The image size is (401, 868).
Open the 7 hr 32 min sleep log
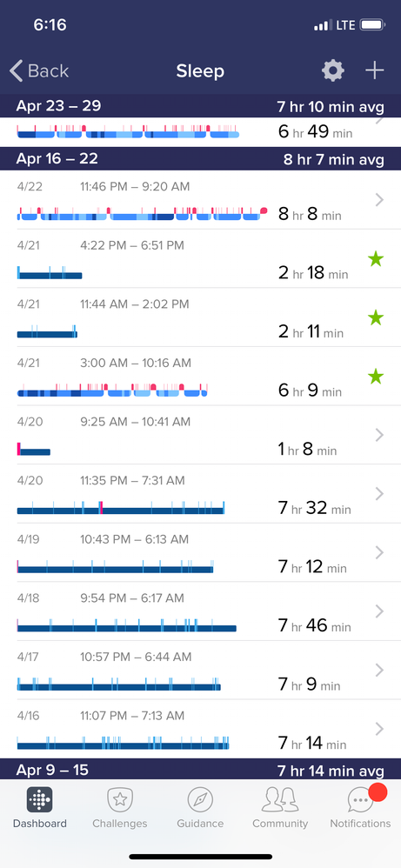[x=200, y=494]
